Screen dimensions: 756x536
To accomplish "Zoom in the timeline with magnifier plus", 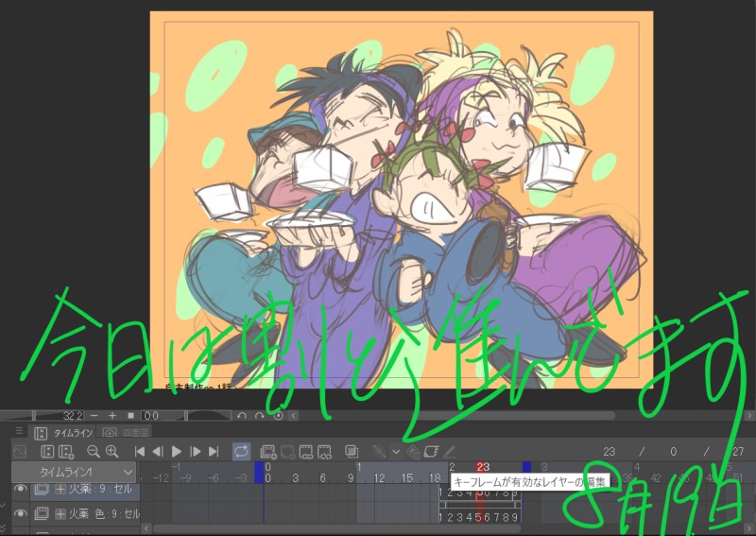I will [112, 452].
